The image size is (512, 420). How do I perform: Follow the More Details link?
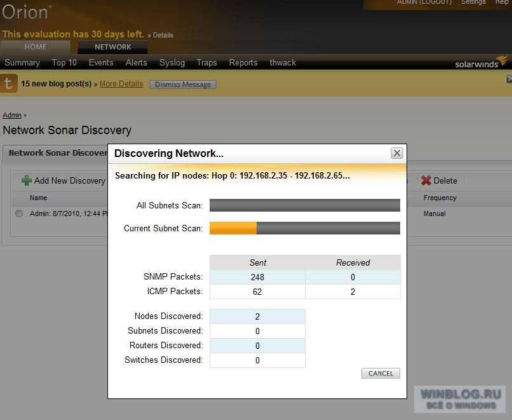pos(121,84)
